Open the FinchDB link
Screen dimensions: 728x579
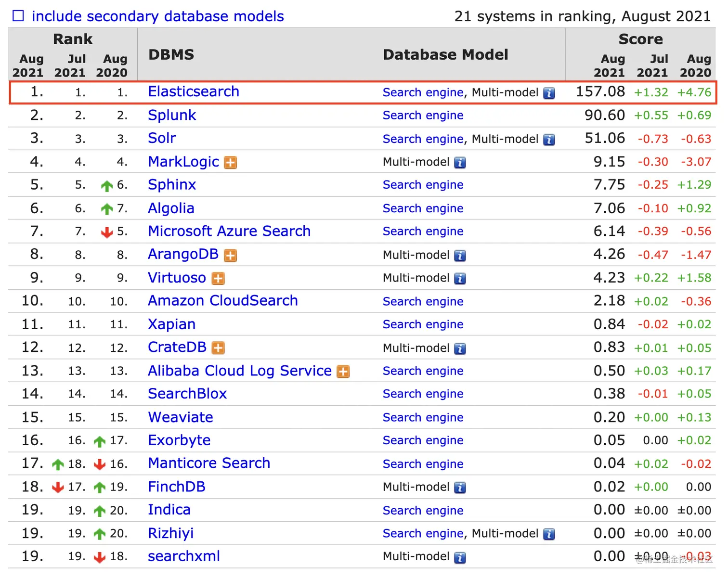point(177,487)
